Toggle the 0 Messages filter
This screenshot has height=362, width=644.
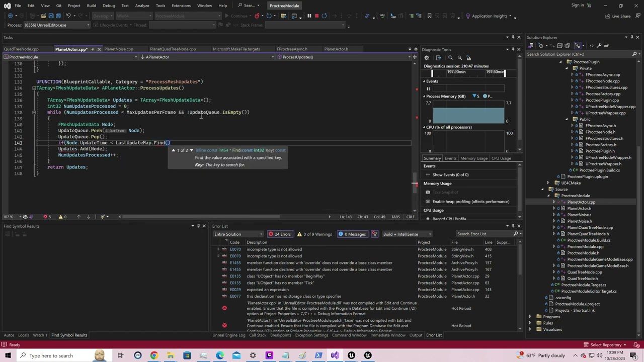[352, 234]
